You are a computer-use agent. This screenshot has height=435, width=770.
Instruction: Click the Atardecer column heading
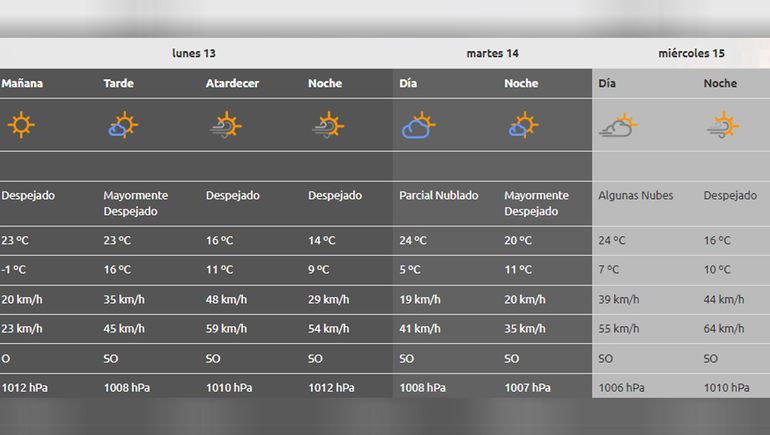(x=232, y=84)
